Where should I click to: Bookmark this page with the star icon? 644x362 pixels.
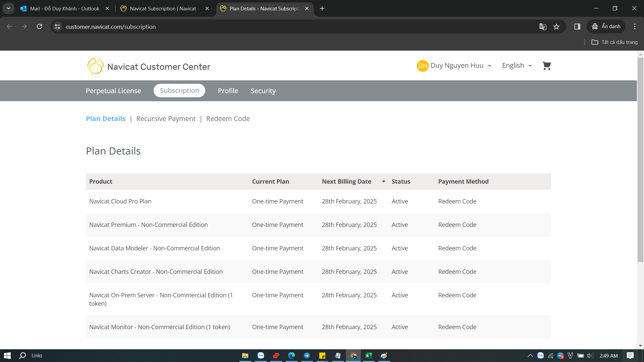point(556,27)
